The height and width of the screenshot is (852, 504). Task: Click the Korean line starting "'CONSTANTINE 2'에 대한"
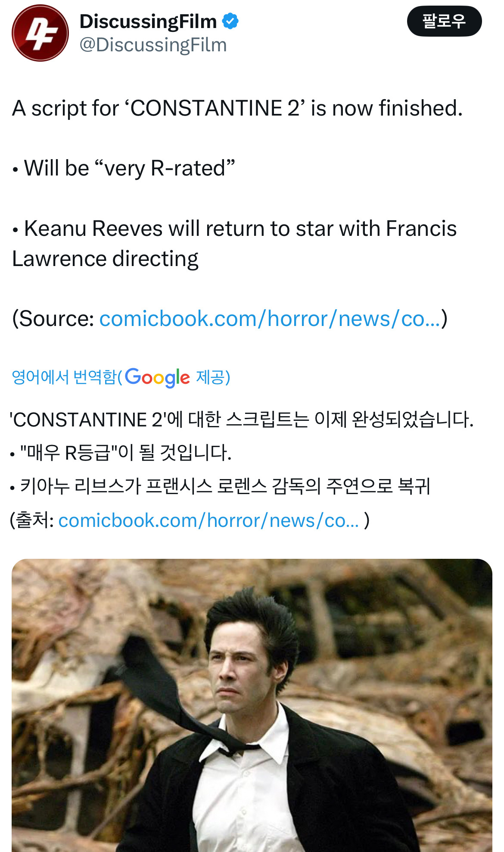tap(241, 420)
